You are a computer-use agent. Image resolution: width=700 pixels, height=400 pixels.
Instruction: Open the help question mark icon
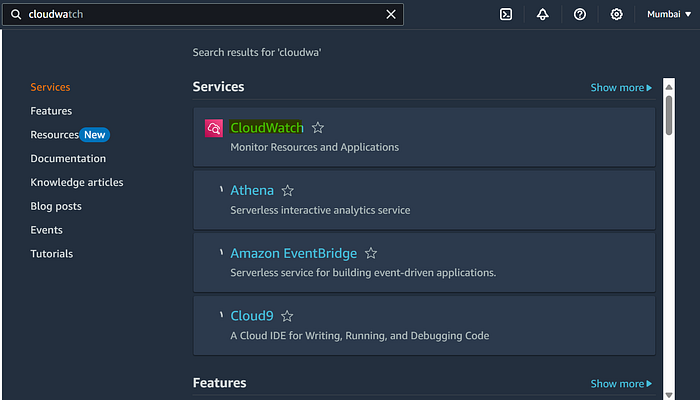[579, 14]
